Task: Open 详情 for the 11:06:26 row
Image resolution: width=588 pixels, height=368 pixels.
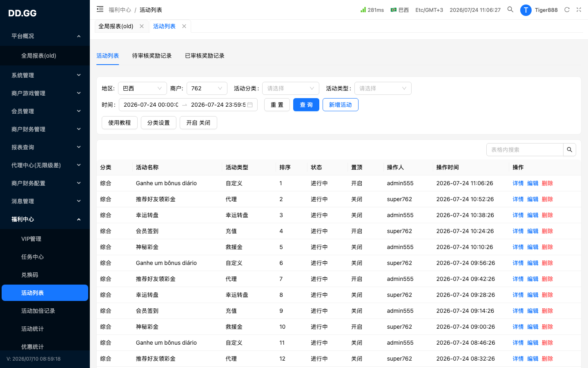Action: pyautogui.click(x=518, y=183)
